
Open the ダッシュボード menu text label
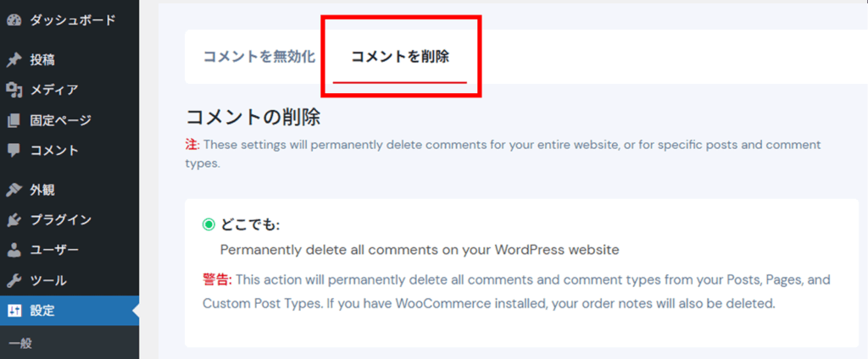[x=72, y=19]
